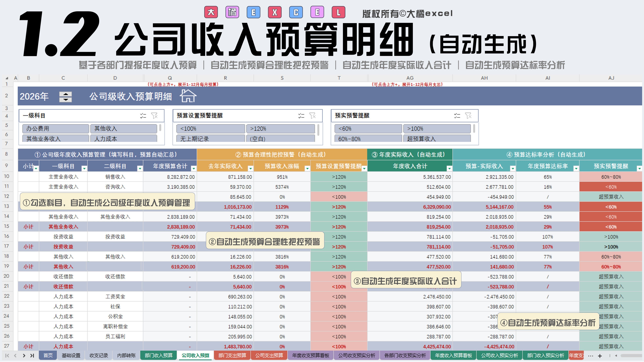Enable multi-select on 一级科目 slicer
This screenshot has height=362, width=644.
click(x=143, y=116)
